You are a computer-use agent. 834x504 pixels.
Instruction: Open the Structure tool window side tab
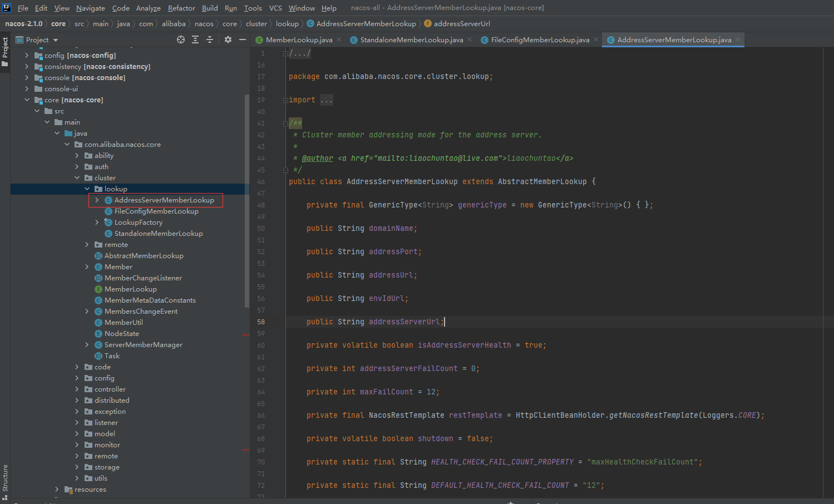5,482
